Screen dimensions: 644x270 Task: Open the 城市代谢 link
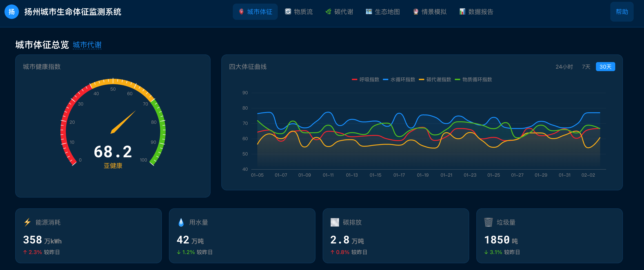[87, 45]
